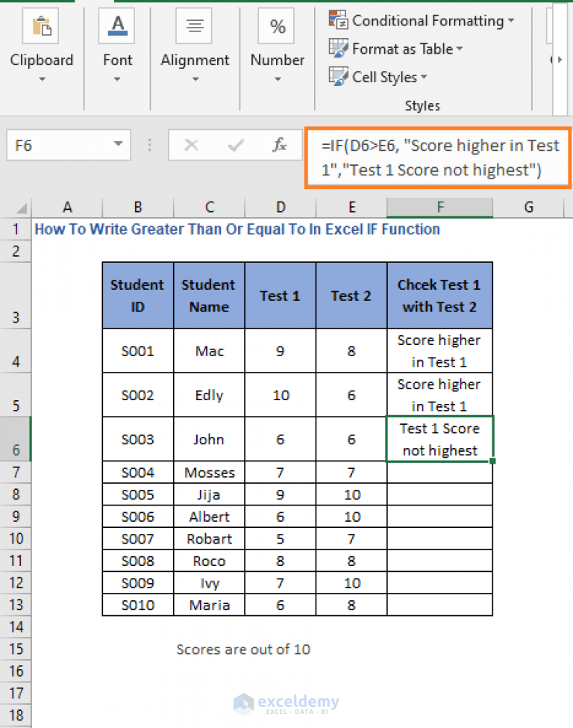Click the formula bar resize dots handle
The image size is (573, 728).
149,146
